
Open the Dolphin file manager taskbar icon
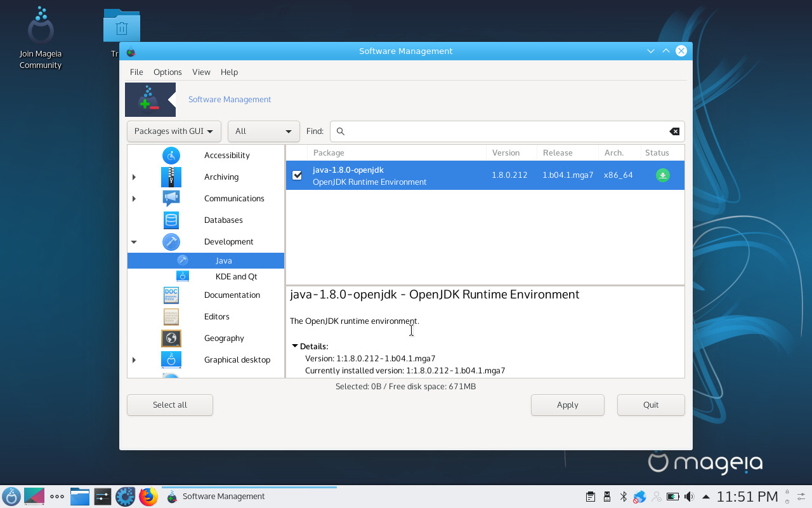coord(80,497)
